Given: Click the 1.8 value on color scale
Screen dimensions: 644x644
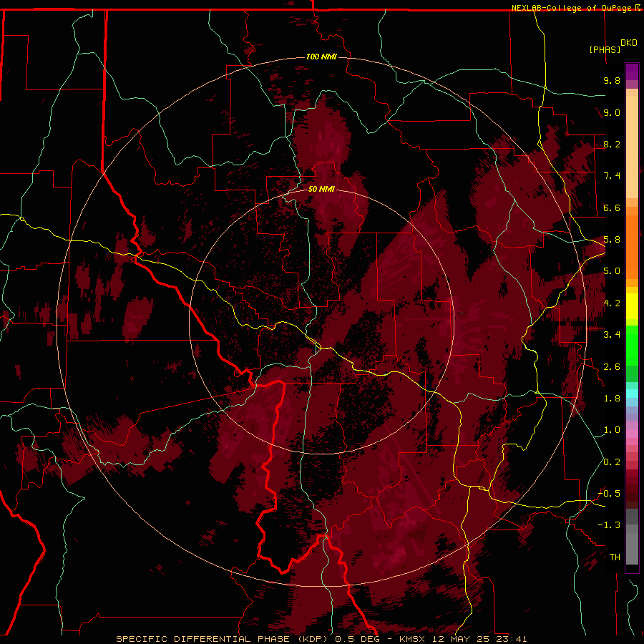Looking at the screenshot, I should click(612, 399).
